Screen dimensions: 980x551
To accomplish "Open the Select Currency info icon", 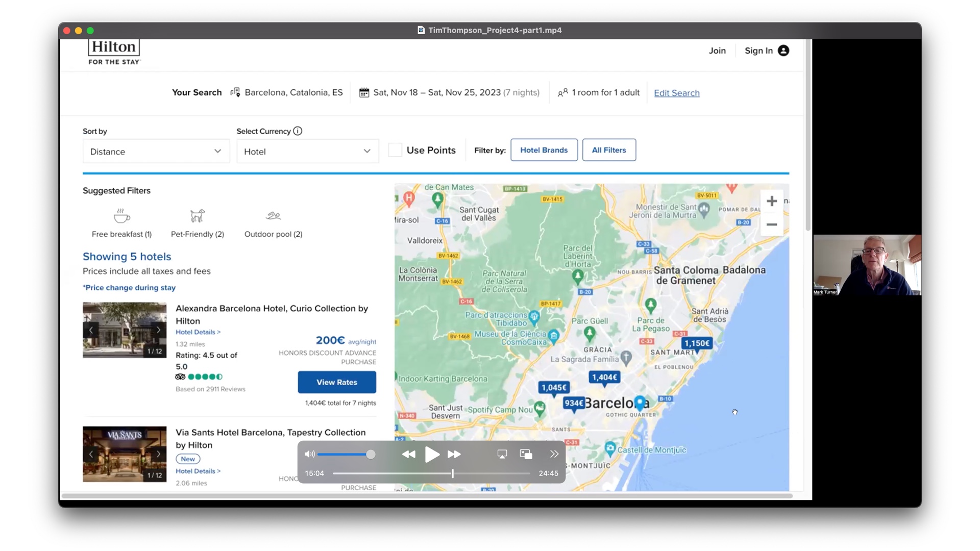I will pyautogui.click(x=298, y=131).
